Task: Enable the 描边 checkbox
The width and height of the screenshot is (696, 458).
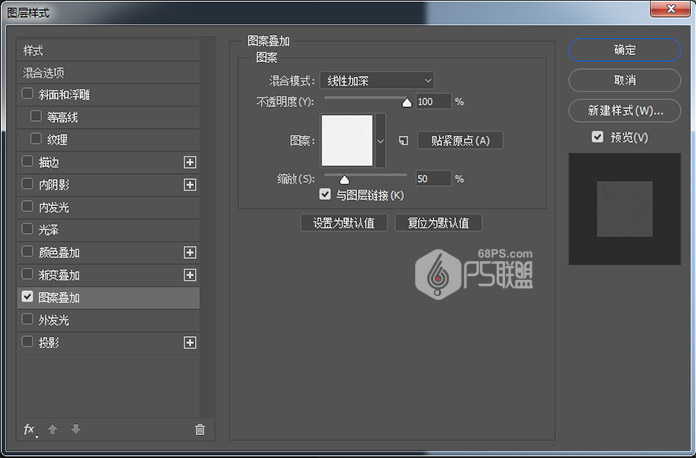Action: click(27, 161)
